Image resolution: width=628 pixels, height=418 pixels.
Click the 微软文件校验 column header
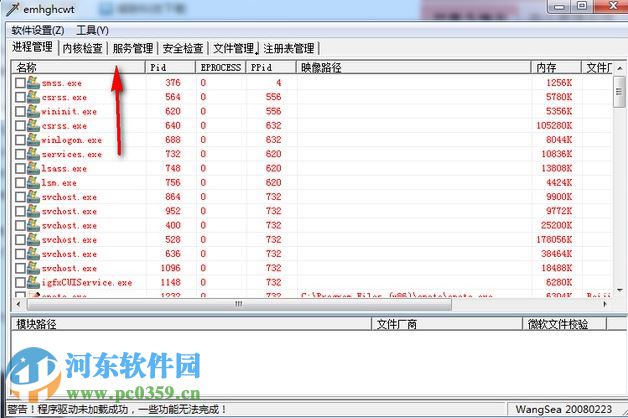pyautogui.click(x=565, y=324)
